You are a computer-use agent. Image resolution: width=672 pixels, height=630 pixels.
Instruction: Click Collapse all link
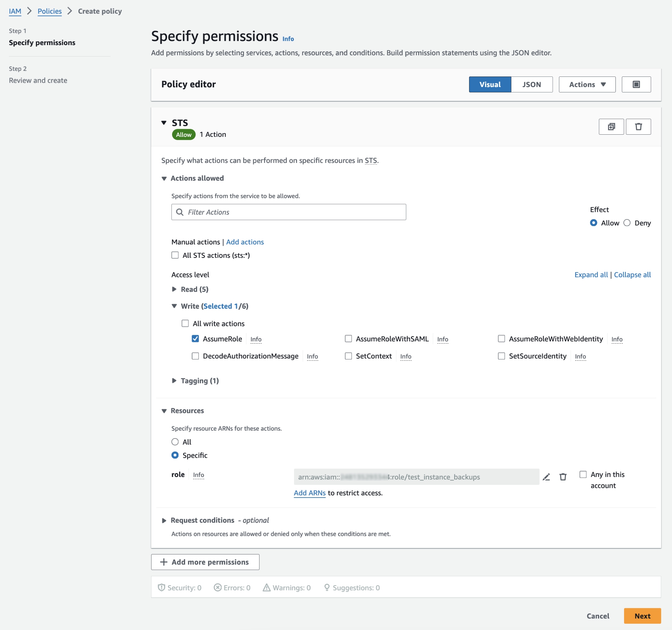(x=632, y=275)
